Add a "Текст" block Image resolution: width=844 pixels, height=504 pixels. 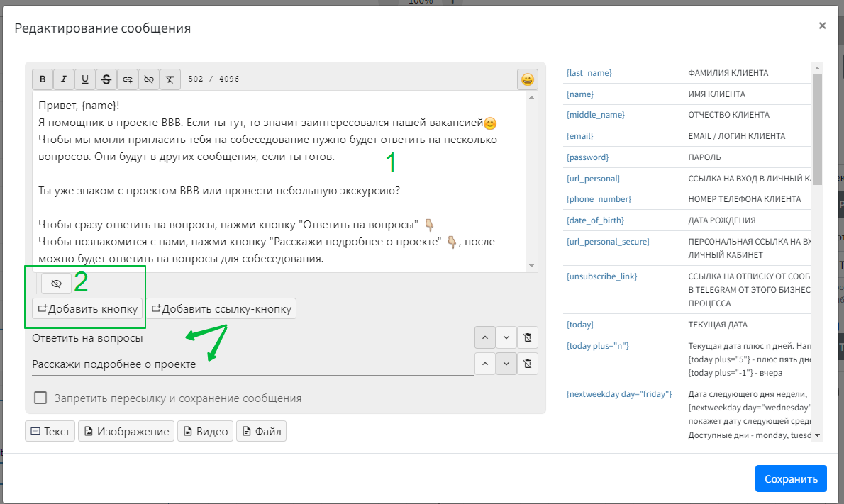click(50, 431)
